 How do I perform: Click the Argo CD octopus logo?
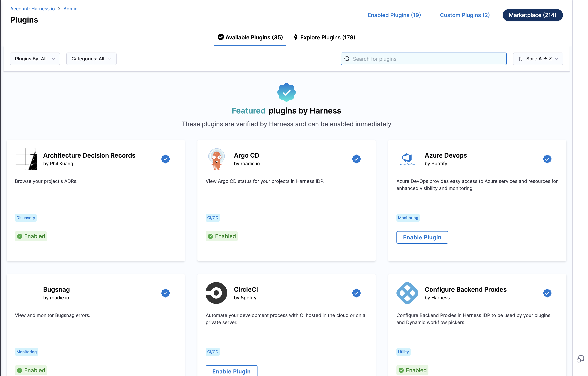[x=216, y=159]
